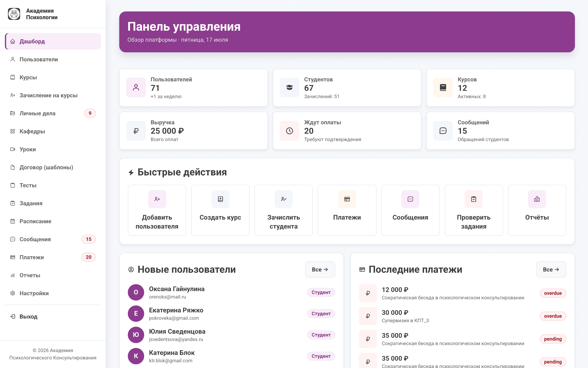Click email ktr.blok@gmail.com

170,361
